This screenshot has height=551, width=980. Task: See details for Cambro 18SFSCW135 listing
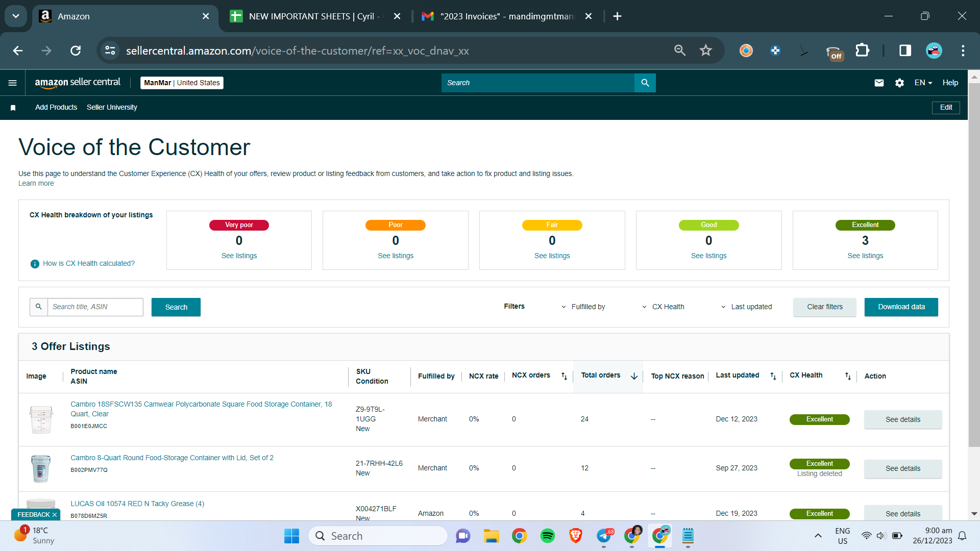coord(903,419)
